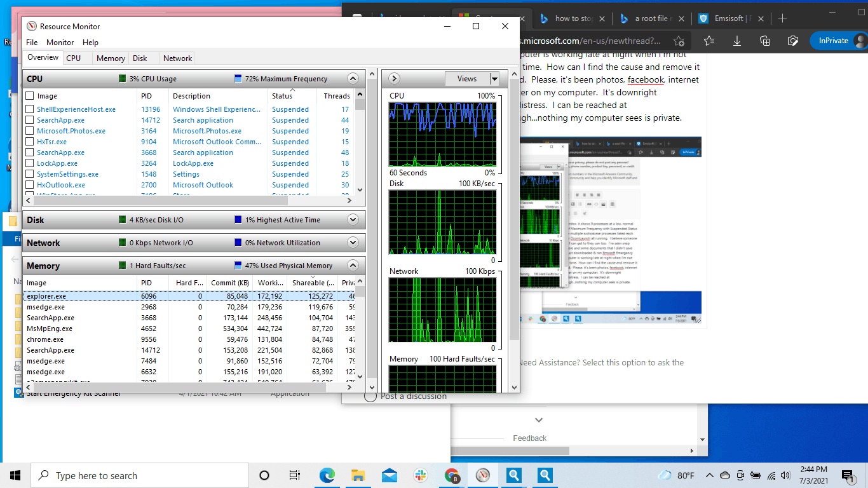Click Resource Monitor icon on taskbar

pos(483,475)
